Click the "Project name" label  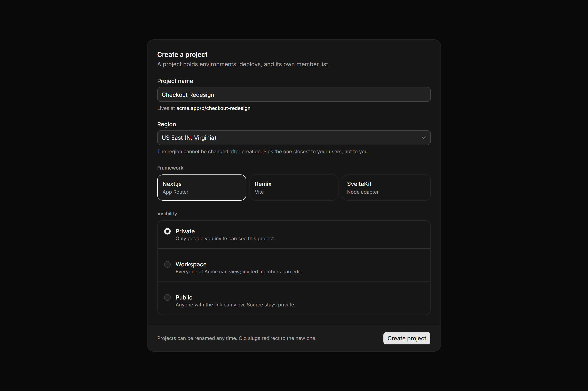pyautogui.click(x=175, y=81)
